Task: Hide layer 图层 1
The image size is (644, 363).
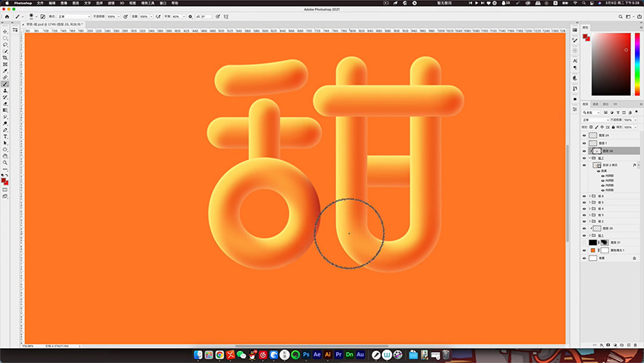Action: click(x=584, y=143)
